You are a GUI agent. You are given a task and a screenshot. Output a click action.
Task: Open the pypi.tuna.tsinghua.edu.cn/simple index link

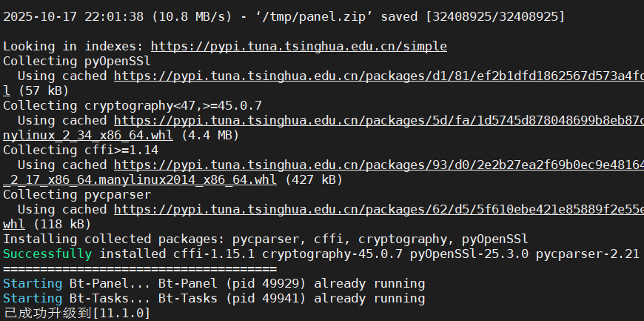click(298, 46)
